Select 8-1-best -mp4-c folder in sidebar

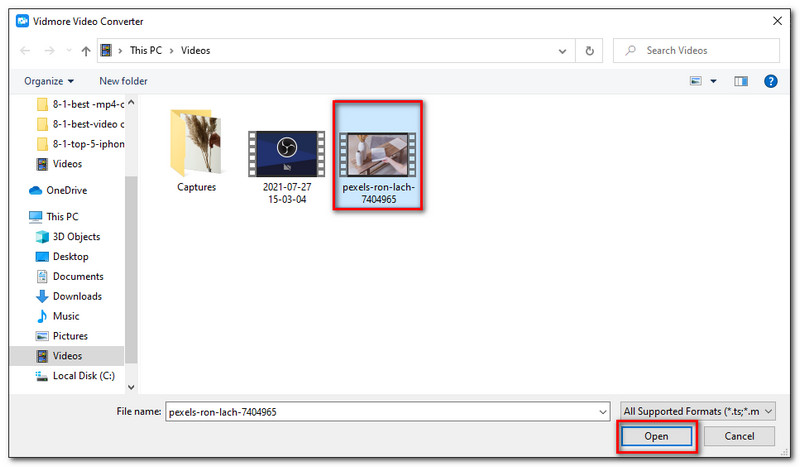[81, 104]
